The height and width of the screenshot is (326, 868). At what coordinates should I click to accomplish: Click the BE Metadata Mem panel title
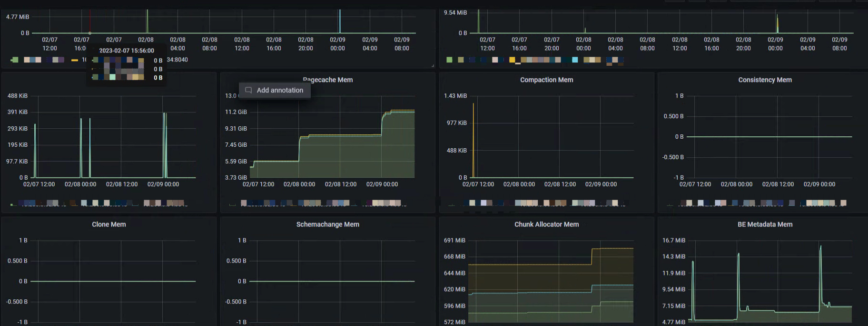tap(765, 224)
